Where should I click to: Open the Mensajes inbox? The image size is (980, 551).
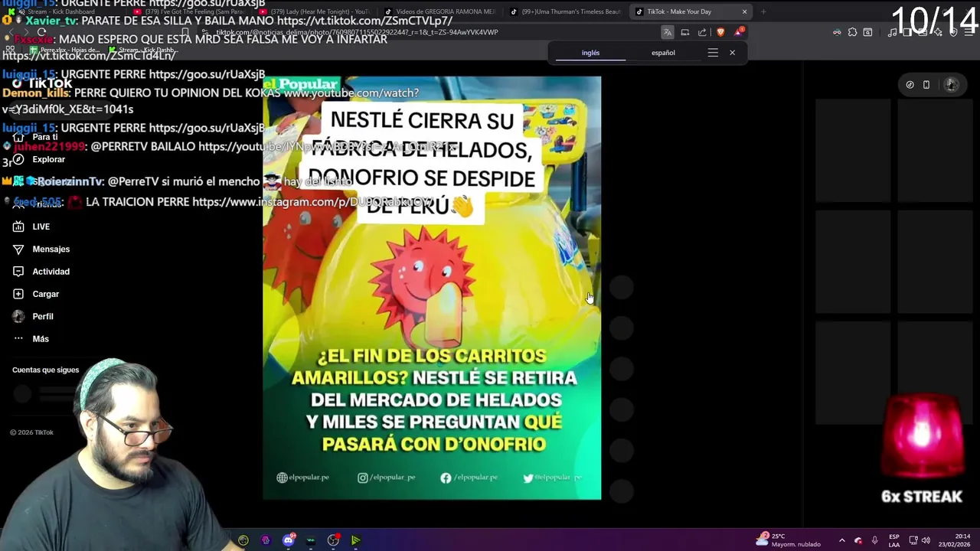point(42,249)
